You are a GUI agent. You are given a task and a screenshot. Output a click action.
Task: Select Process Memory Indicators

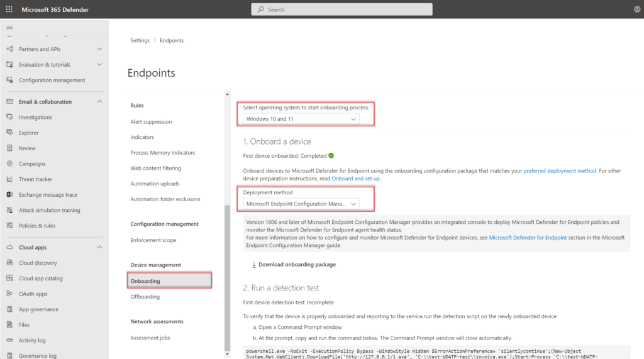(163, 152)
